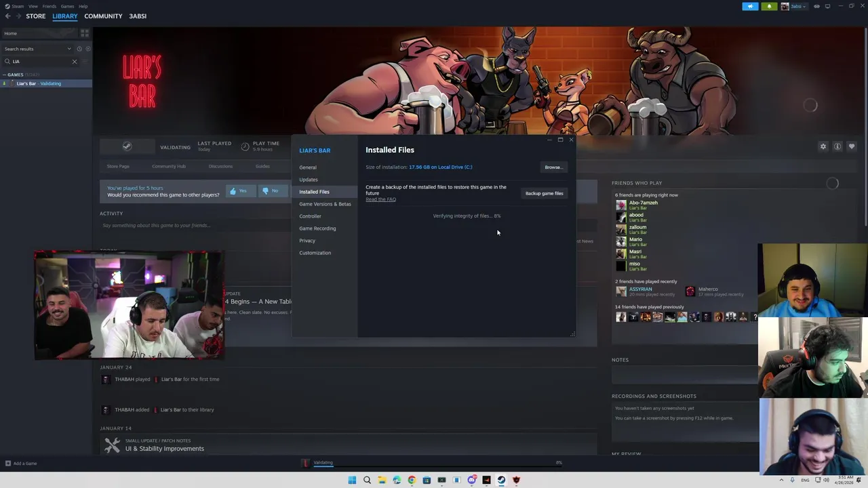
Task: Open Windows Start menu
Action: [x=352, y=480]
